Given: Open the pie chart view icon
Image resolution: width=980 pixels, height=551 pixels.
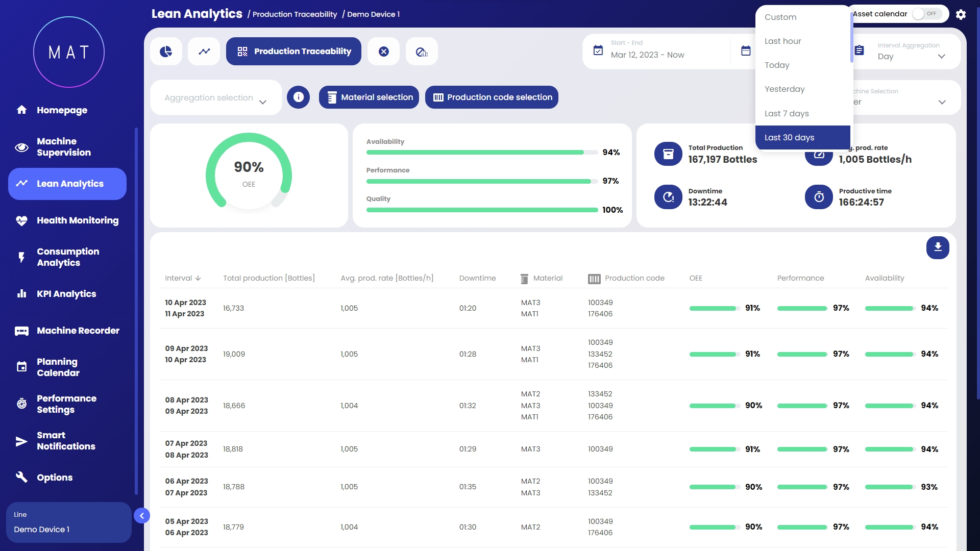Looking at the screenshot, I should [x=166, y=52].
